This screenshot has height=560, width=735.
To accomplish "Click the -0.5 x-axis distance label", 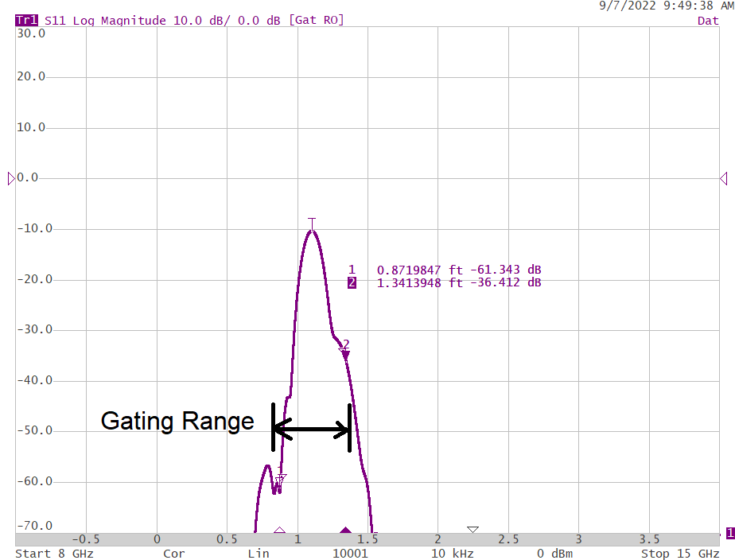I will 86,539.
